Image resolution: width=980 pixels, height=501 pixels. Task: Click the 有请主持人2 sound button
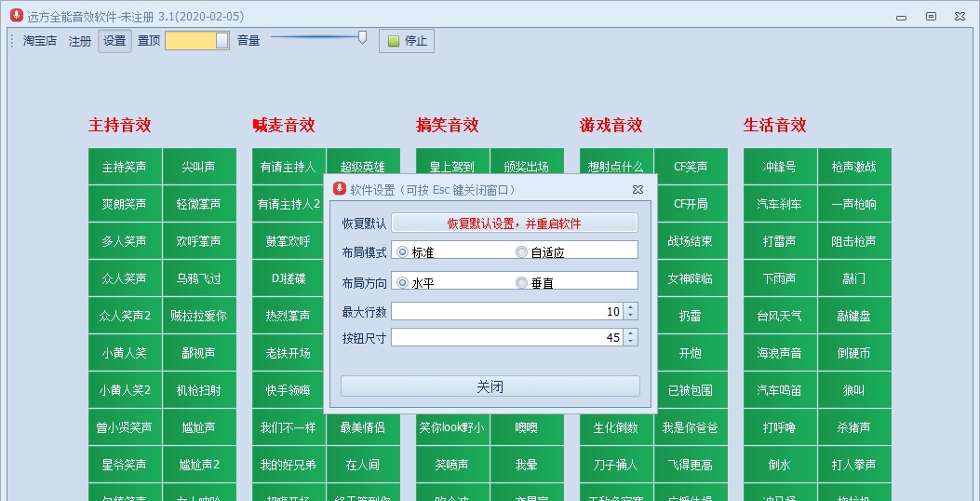289,204
